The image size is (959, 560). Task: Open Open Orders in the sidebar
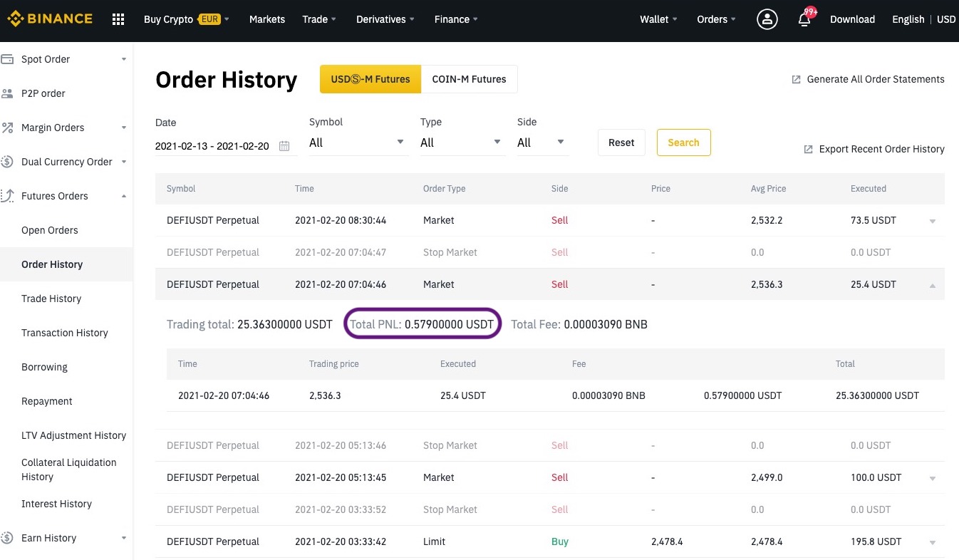click(50, 230)
